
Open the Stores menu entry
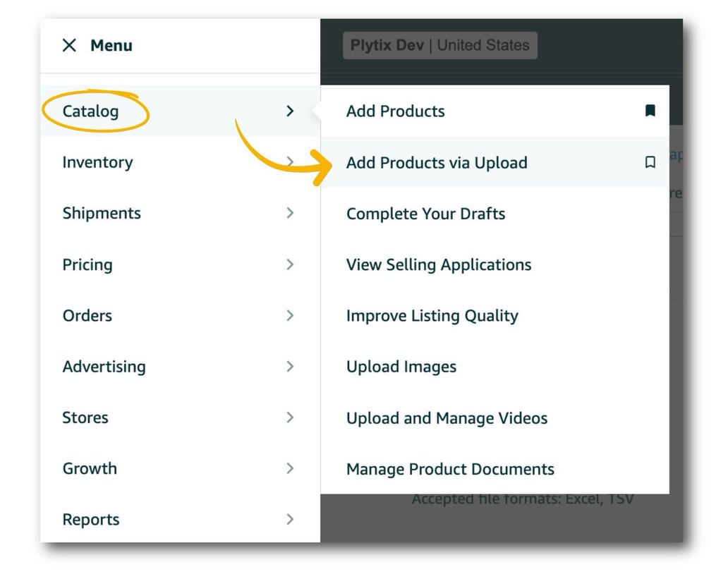click(x=85, y=417)
